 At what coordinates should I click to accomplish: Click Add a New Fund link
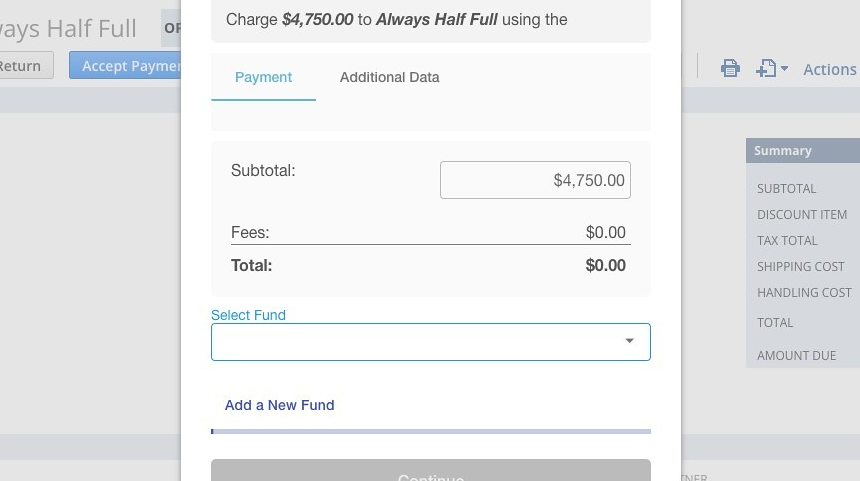point(279,405)
